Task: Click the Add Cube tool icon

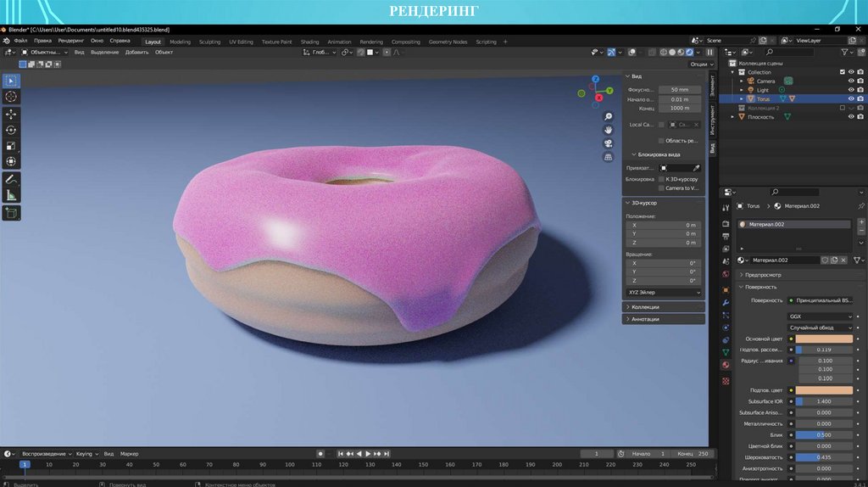Action: 11,213
